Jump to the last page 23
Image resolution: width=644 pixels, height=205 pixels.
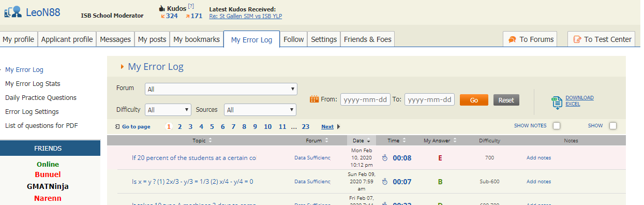point(305,127)
